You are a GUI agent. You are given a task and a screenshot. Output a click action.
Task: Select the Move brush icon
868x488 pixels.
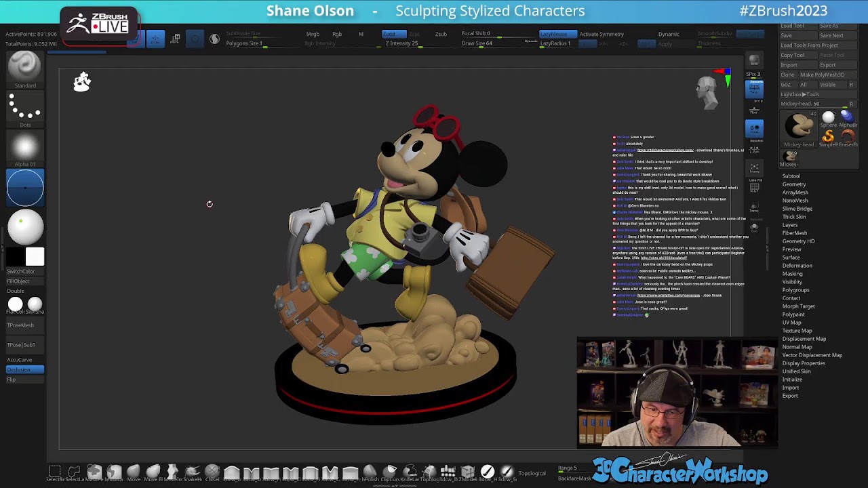133,472
